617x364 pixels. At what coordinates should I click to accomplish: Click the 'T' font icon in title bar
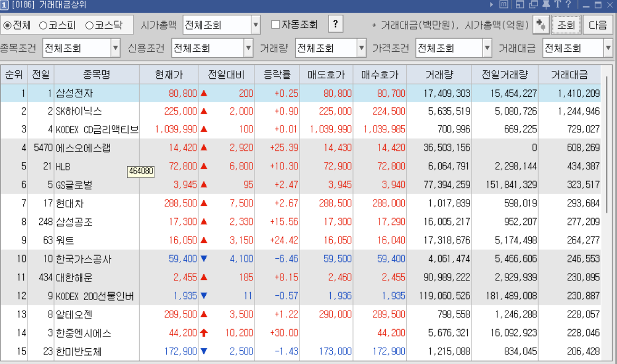click(558, 4)
